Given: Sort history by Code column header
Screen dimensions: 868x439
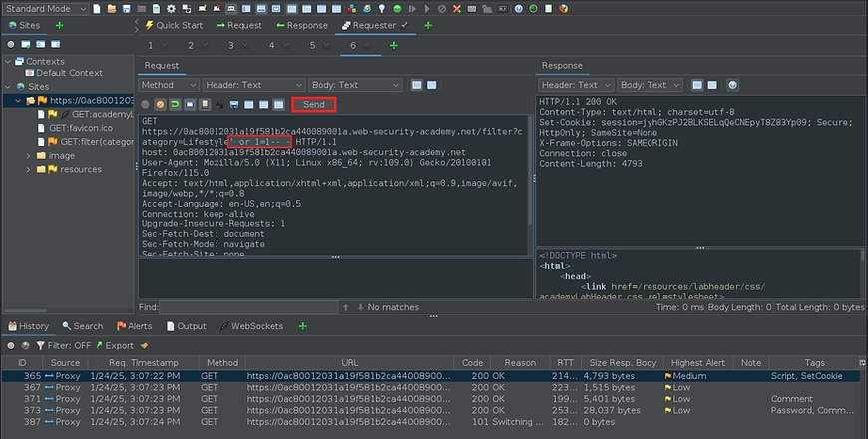Looking at the screenshot, I should [x=472, y=362].
